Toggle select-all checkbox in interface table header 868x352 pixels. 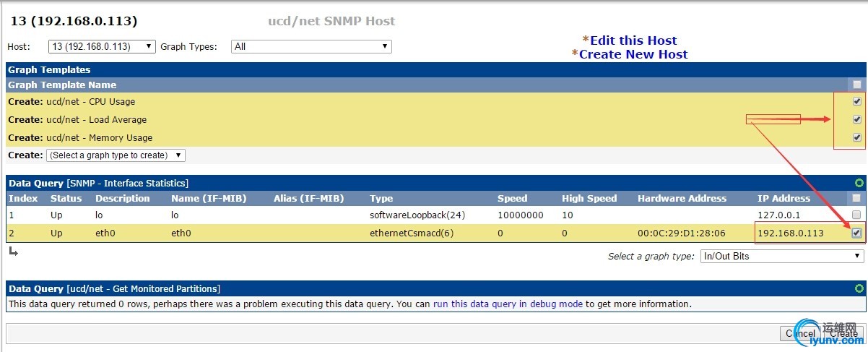click(x=856, y=198)
